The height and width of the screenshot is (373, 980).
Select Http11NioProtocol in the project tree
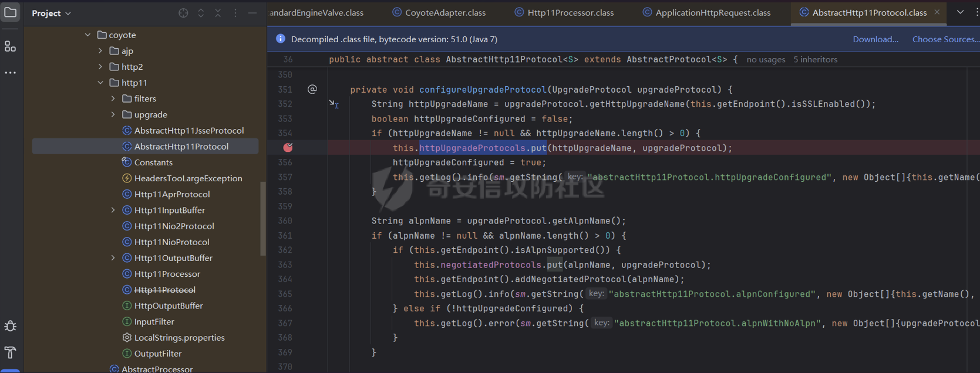click(x=171, y=242)
